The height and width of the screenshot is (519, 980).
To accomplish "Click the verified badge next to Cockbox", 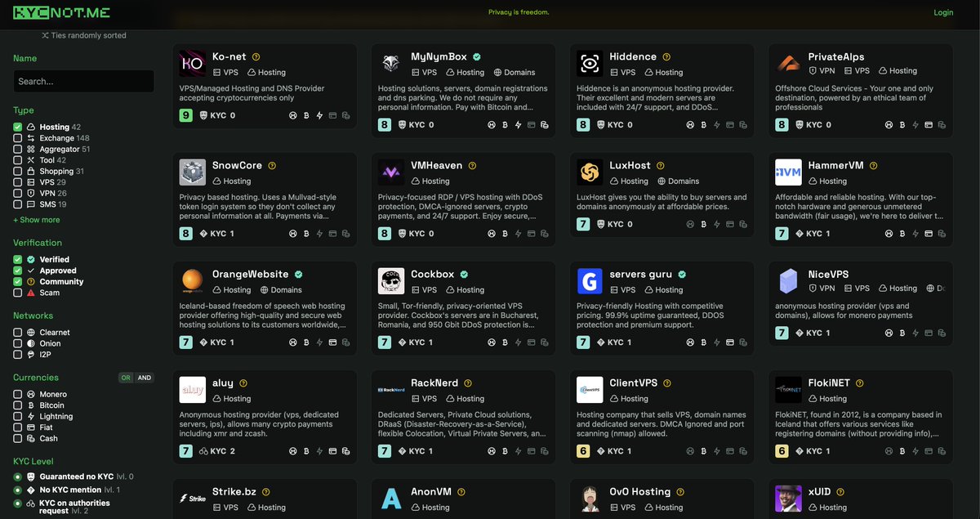I will pos(464,275).
